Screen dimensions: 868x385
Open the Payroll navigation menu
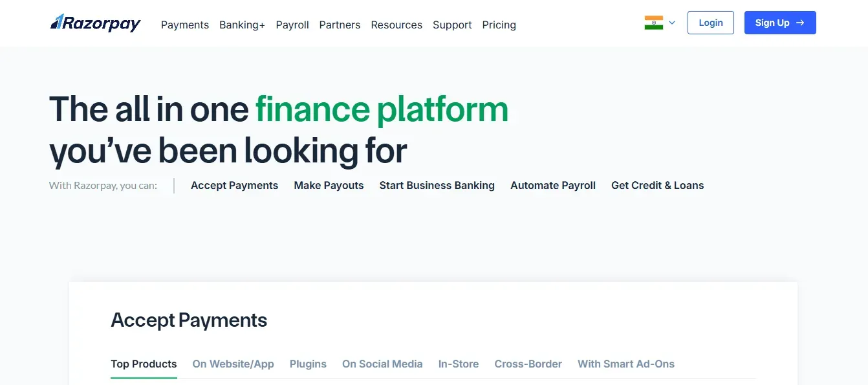click(x=292, y=25)
